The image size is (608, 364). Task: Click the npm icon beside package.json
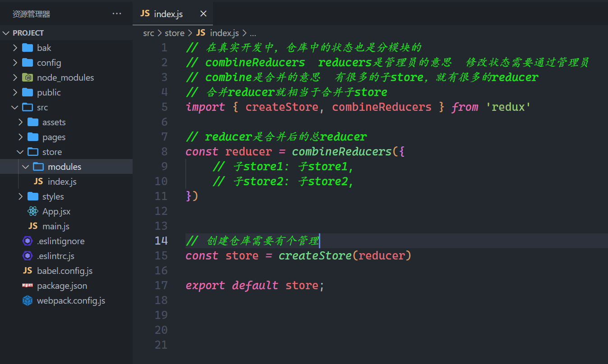(x=28, y=286)
